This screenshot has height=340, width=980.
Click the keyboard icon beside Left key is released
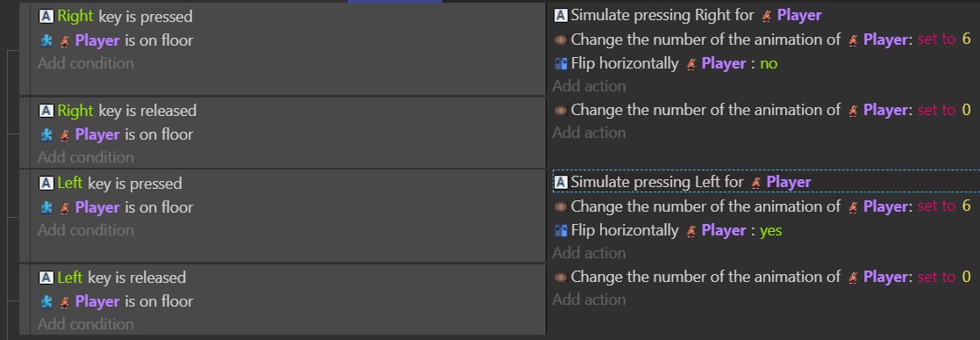(x=46, y=278)
